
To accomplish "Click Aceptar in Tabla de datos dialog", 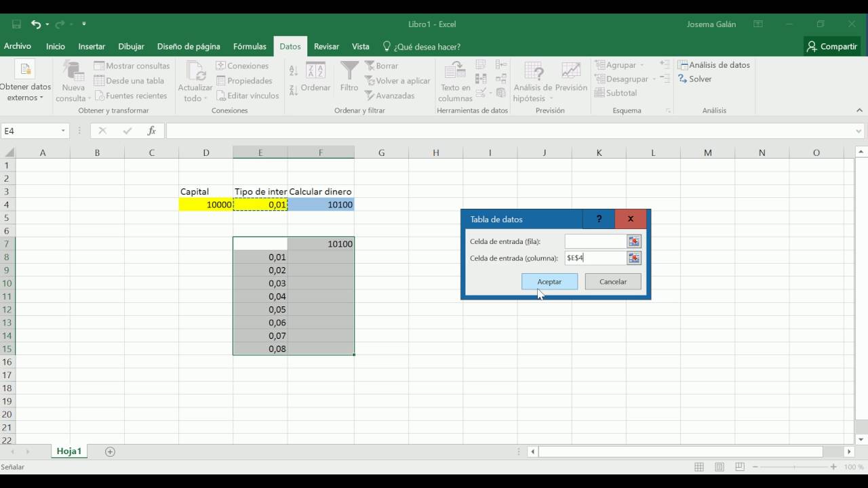I will pos(549,281).
